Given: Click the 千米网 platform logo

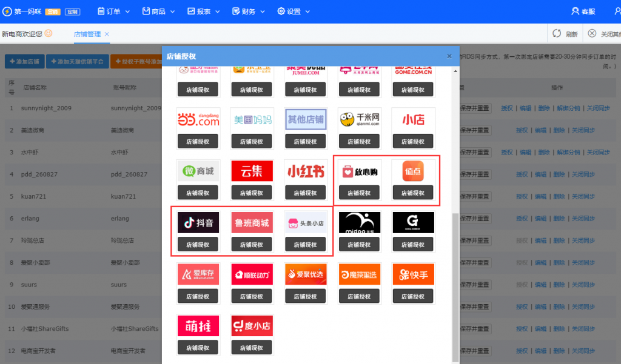Looking at the screenshot, I should 360,119.
